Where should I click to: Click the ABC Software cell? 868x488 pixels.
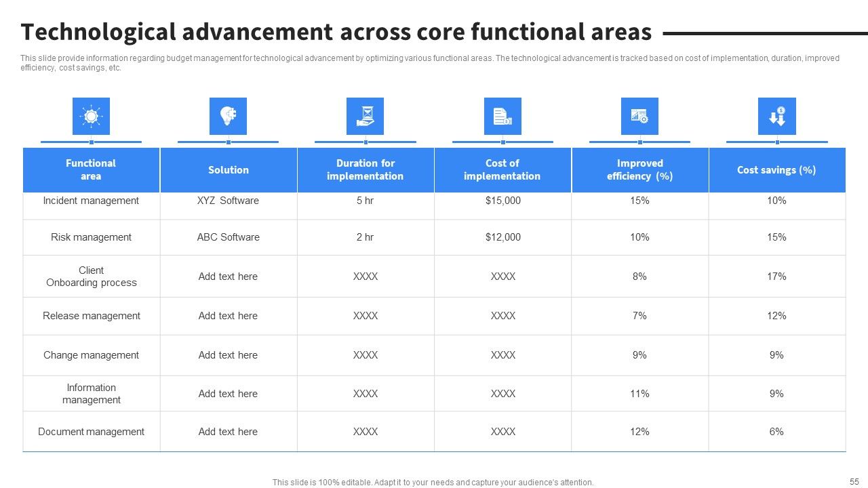click(229, 237)
